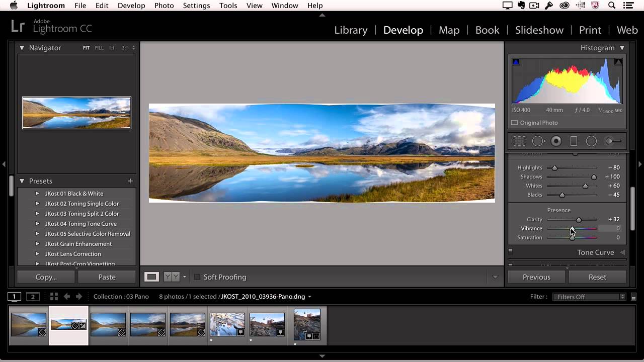Collapse the Navigator panel

click(x=22, y=48)
